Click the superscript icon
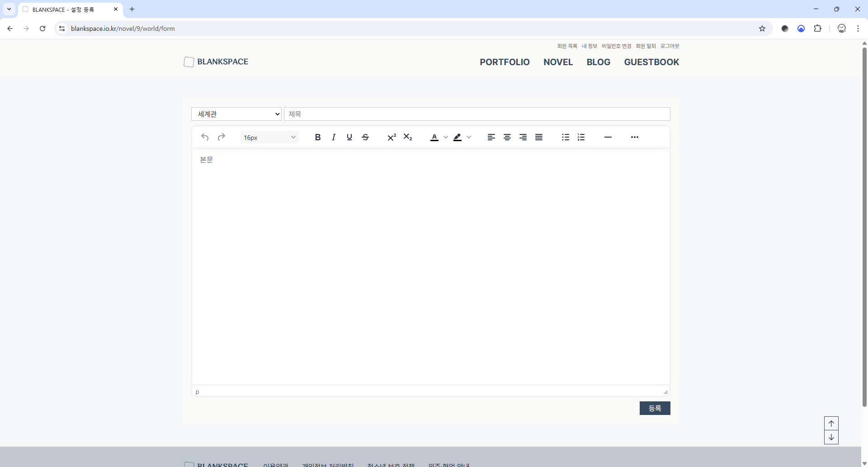 [x=392, y=137]
